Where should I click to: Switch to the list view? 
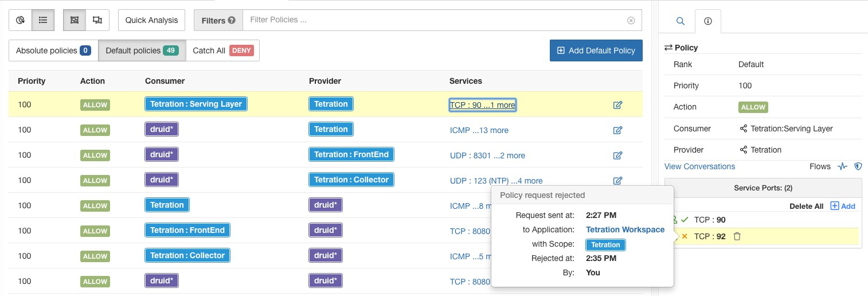pos(43,20)
